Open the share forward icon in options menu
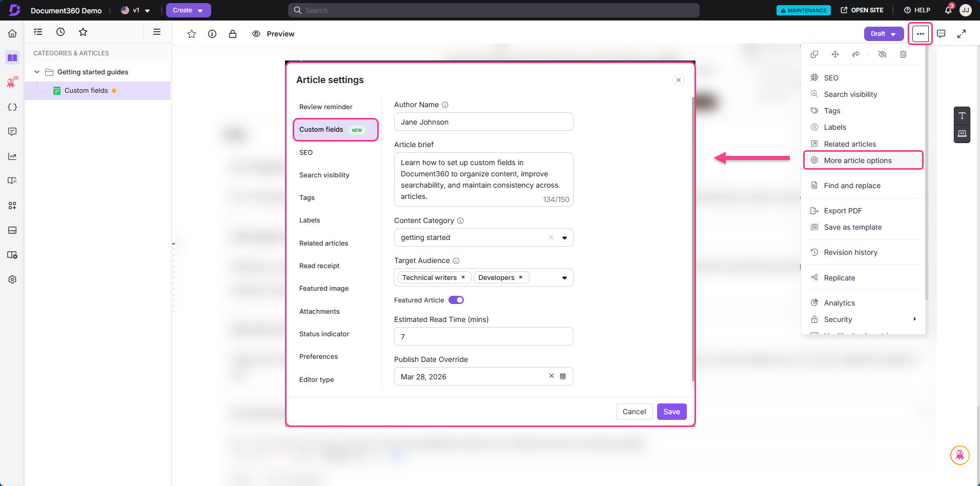980x486 pixels. [856, 54]
